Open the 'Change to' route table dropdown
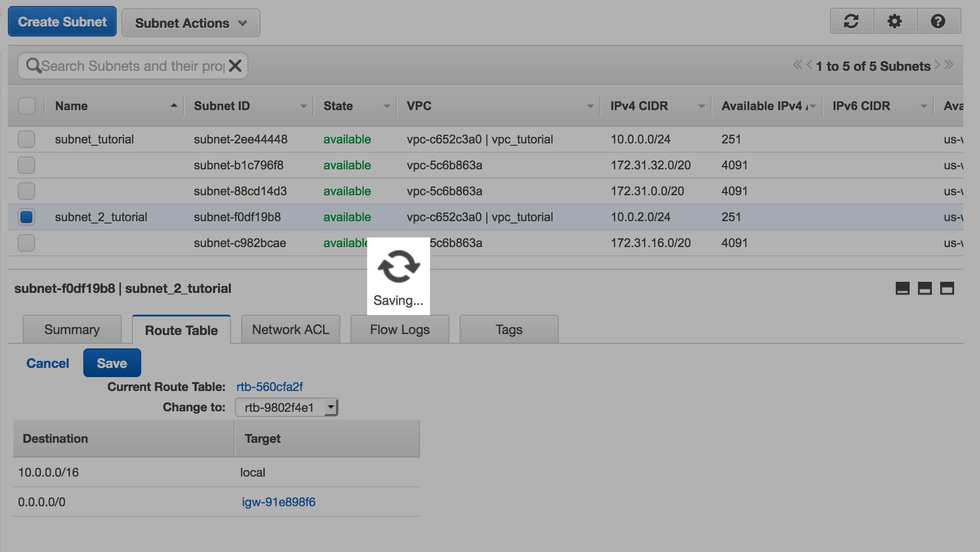 point(286,408)
